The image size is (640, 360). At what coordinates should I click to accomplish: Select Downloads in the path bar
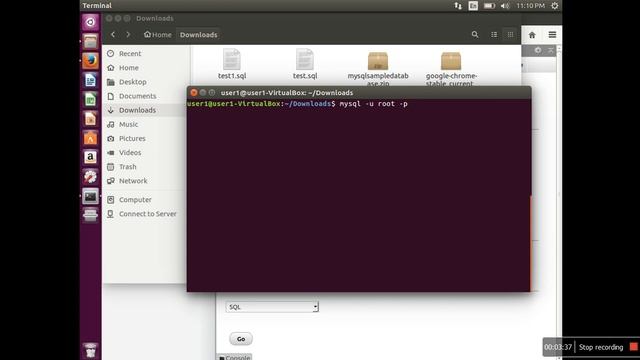pyautogui.click(x=199, y=35)
